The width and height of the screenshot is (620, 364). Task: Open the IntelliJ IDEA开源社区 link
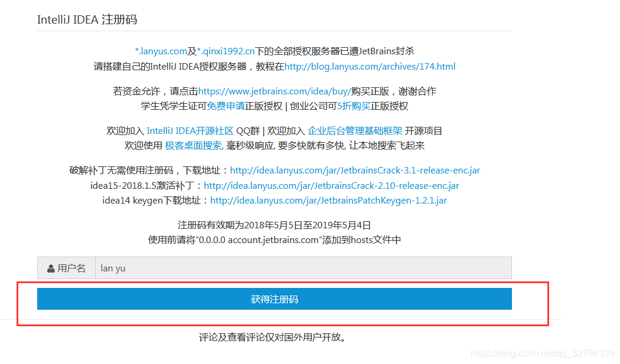(190, 131)
